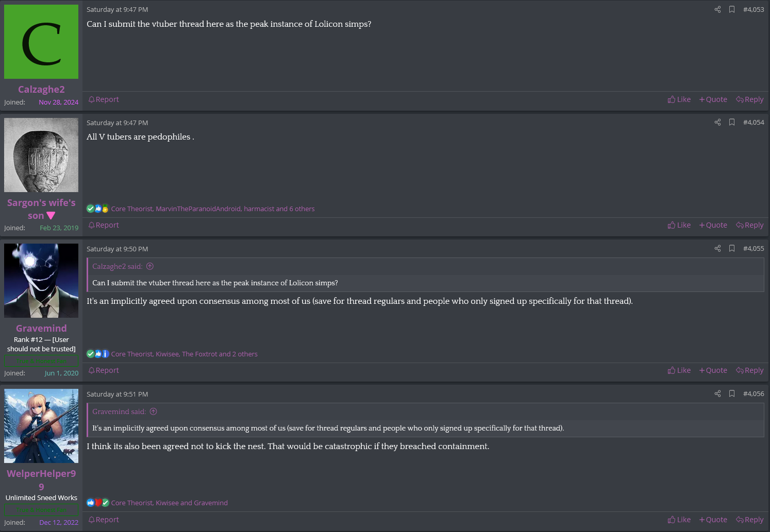The height and width of the screenshot is (532, 770).
Task: Report WelperHelper99's post
Action: coord(104,520)
